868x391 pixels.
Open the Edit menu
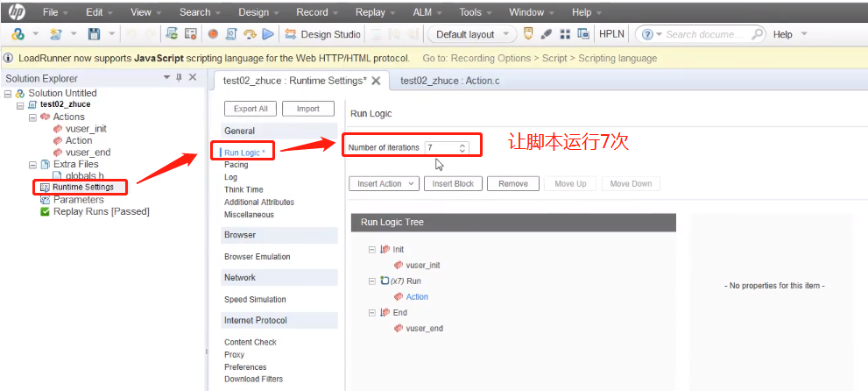[100, 12]
